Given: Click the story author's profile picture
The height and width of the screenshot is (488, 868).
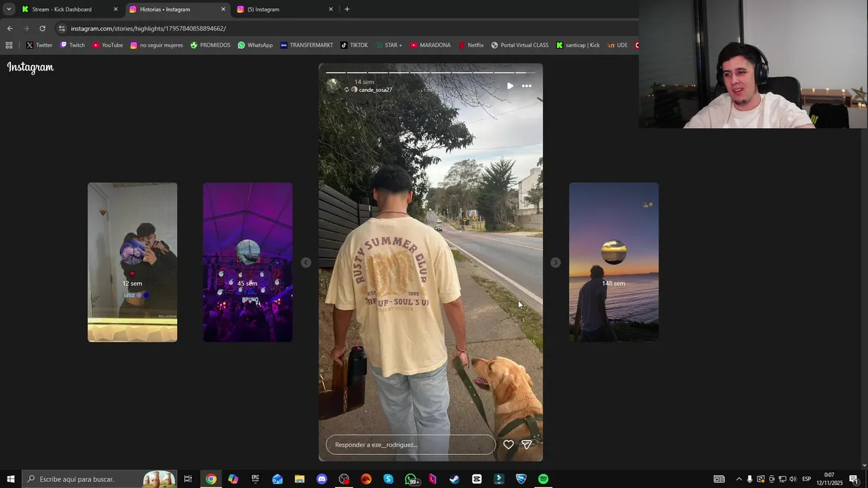Looking at the screenshot, I should pos(333,85).
